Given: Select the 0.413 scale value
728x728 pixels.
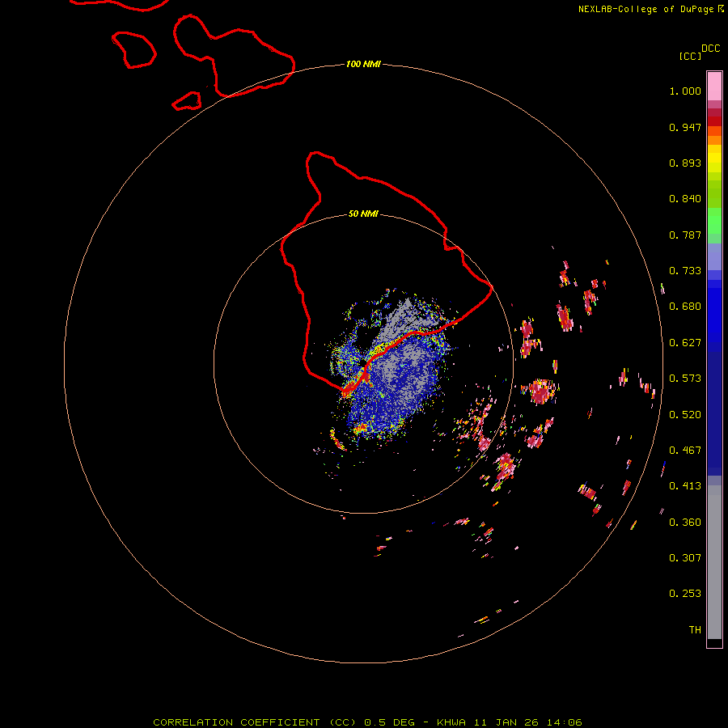Looking at the screenshot, I should [685, 486].
